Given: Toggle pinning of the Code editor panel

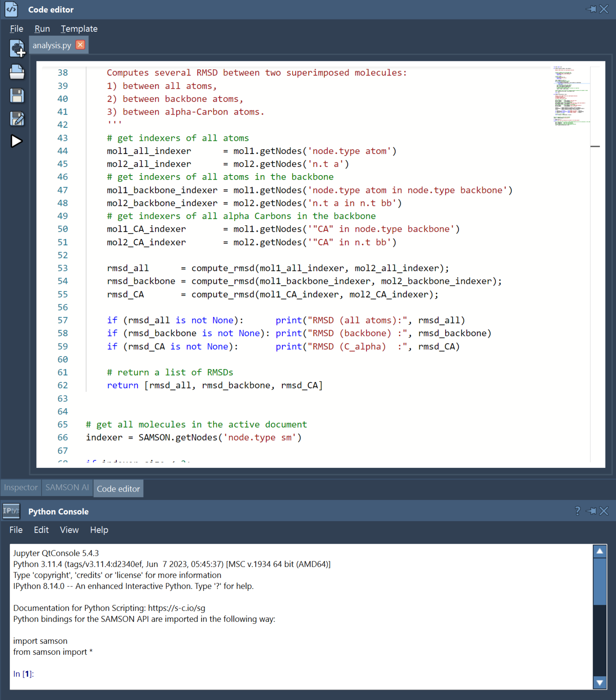Looking at the screenshot, I should point(591,9).
